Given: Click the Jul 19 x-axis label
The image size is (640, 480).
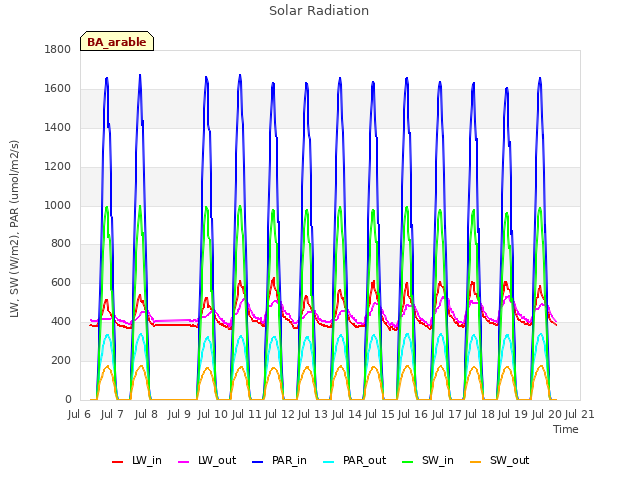Looking at the screenshot, I should (x=513, y=415).
